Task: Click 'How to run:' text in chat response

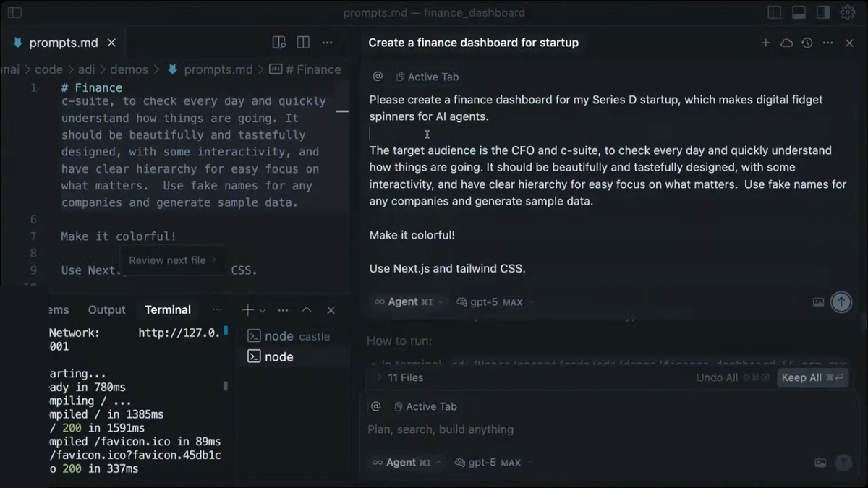Action: 399,341
